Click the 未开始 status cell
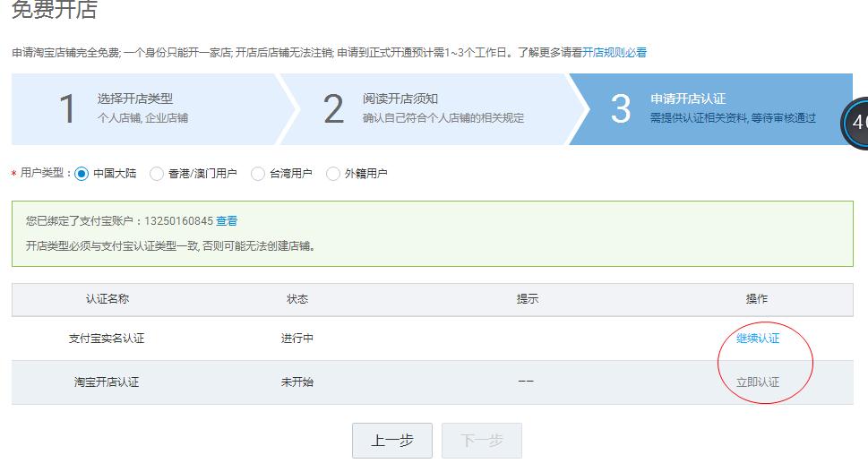The width and height of the screenshot is (868, 472). coord(297,382)
